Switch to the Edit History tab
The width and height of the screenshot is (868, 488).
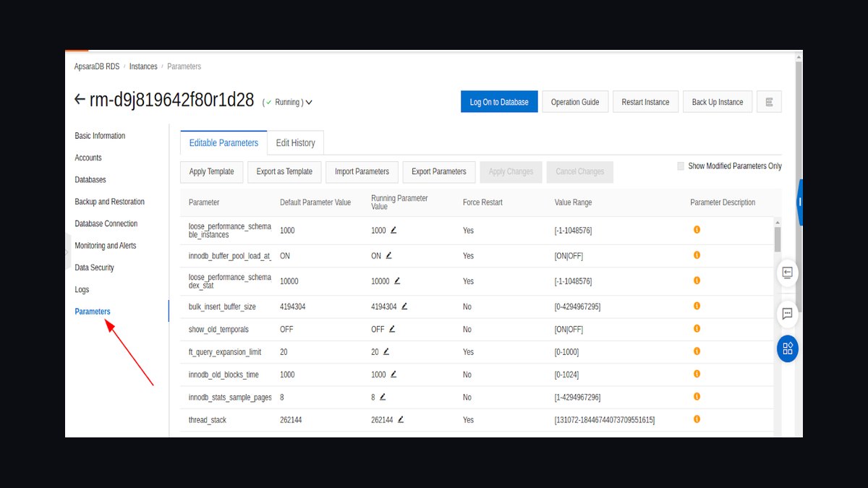click(296, 143)
